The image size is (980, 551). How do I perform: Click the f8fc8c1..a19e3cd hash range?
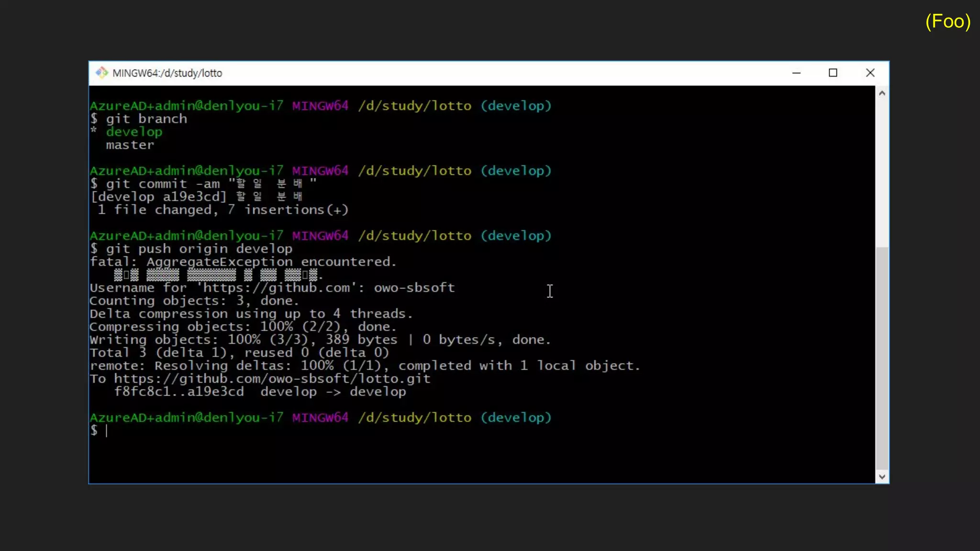click(x=179, y=392)
